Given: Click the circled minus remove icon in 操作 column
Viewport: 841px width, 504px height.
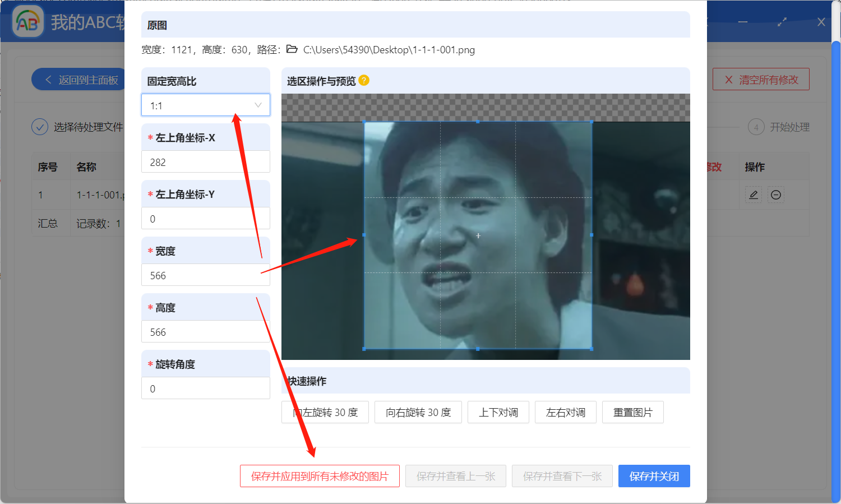Looking at the screenshot, I should coord(776,195).
